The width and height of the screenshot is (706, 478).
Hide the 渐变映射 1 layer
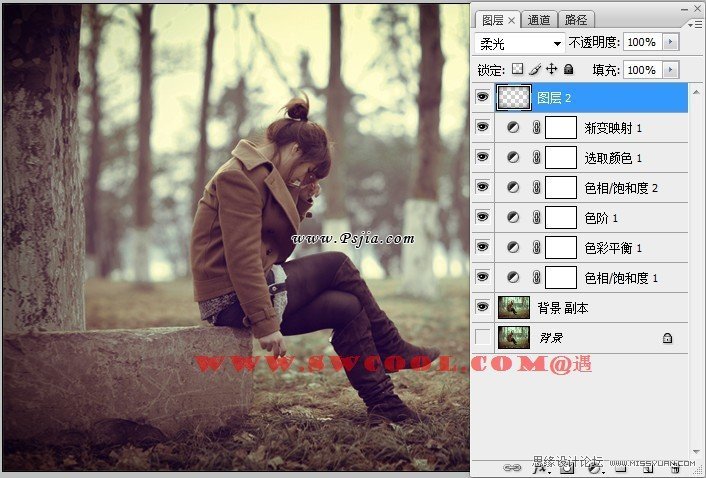coord(482,127)
